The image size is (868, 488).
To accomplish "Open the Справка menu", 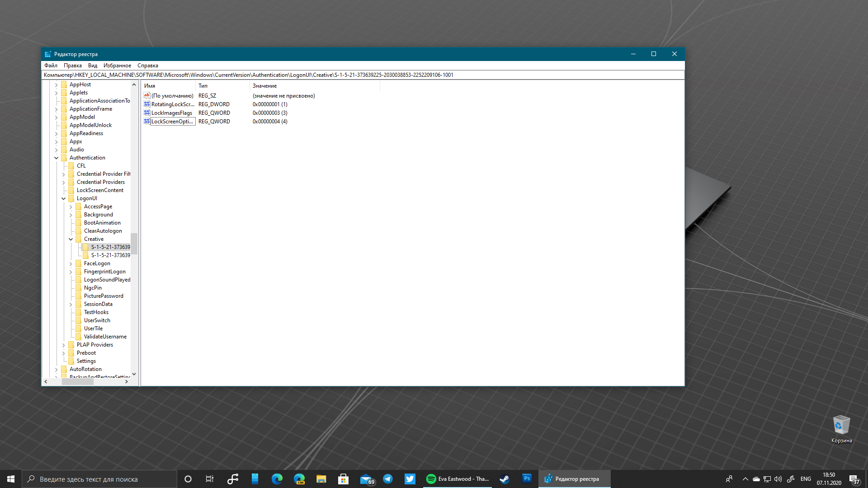I will click(148, 66).
